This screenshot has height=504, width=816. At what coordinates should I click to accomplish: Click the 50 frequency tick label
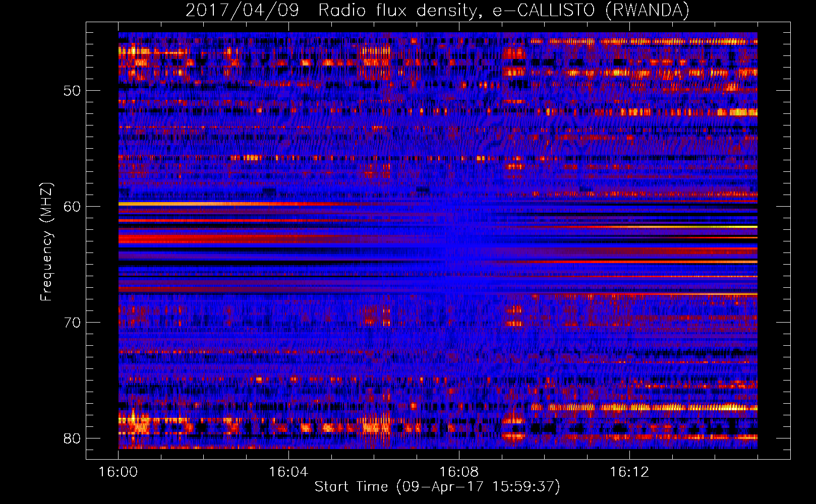72,91
